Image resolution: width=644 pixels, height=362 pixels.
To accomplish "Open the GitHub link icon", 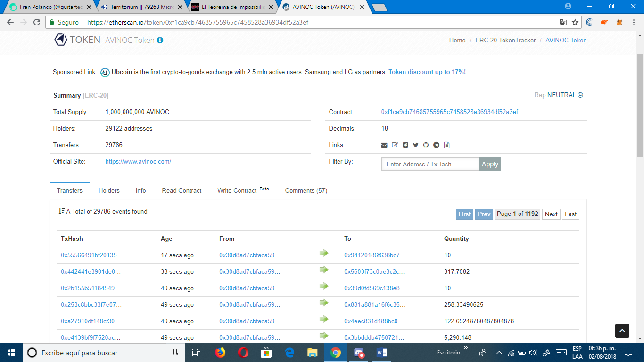I will point(426,145).
